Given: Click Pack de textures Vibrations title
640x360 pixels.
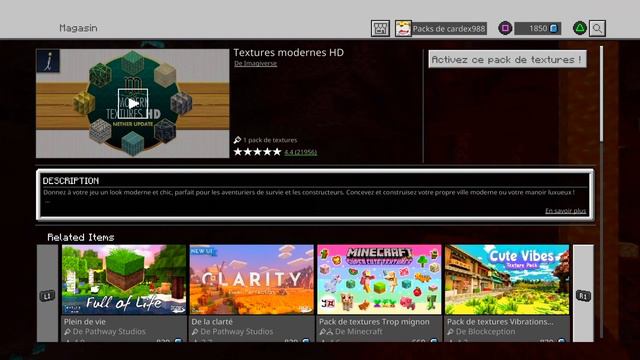Looking at the screenshot, I should pyautogui.click(x=500, y=322).
